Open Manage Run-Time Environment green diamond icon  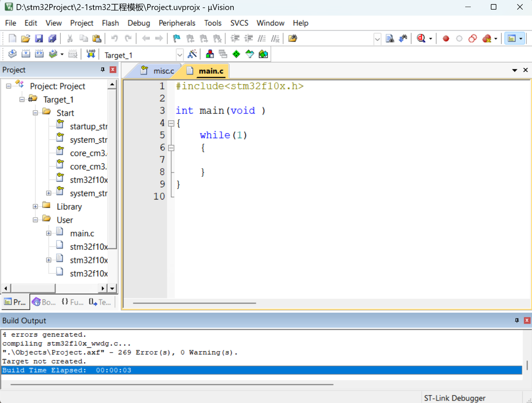(236, 54)
